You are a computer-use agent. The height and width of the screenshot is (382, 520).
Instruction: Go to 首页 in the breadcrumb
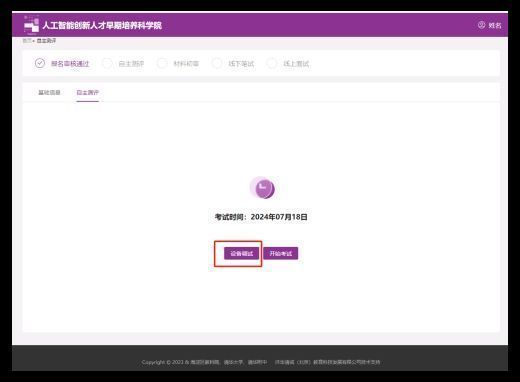(27, 41)
